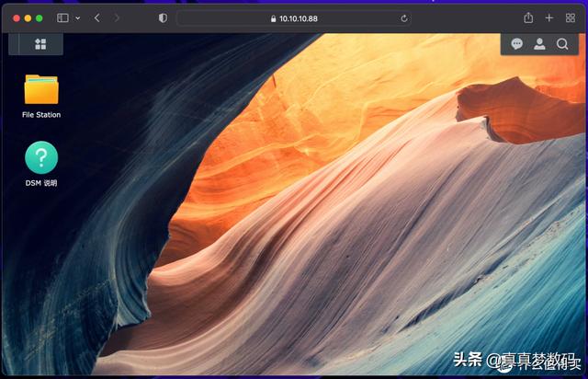The width and height of the screenshot is (588, 379).
Task: Expand the sidebar tab group dropdown arrow
Action: pyautogui.click(x=77, y=17)
